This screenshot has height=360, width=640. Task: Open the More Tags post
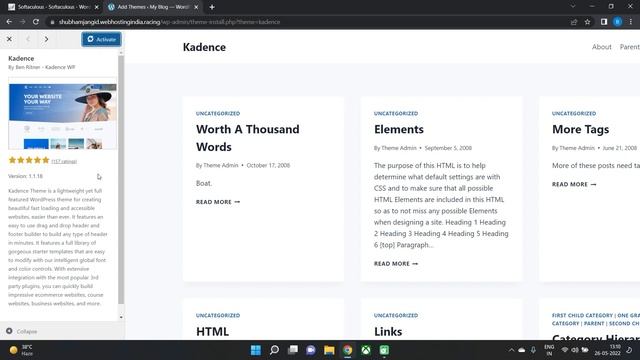click(x=580, y=129)
